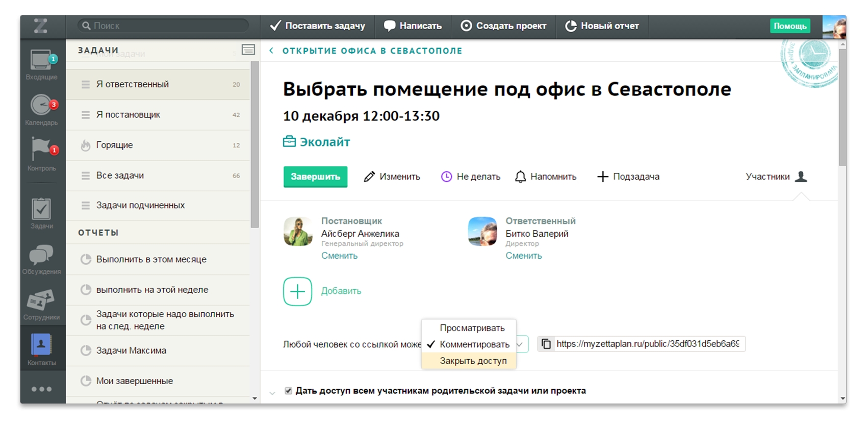Click the main content scrollbar thumb
This screenshot has height=428, width=868.
coord(843,107)
